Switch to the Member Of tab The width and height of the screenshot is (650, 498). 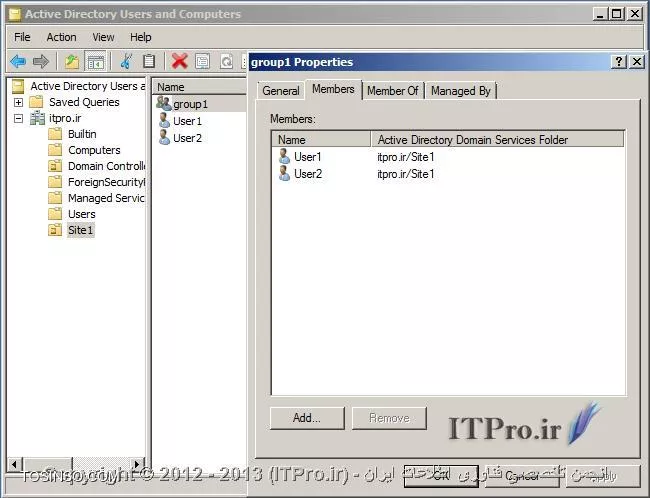(393, 91)
